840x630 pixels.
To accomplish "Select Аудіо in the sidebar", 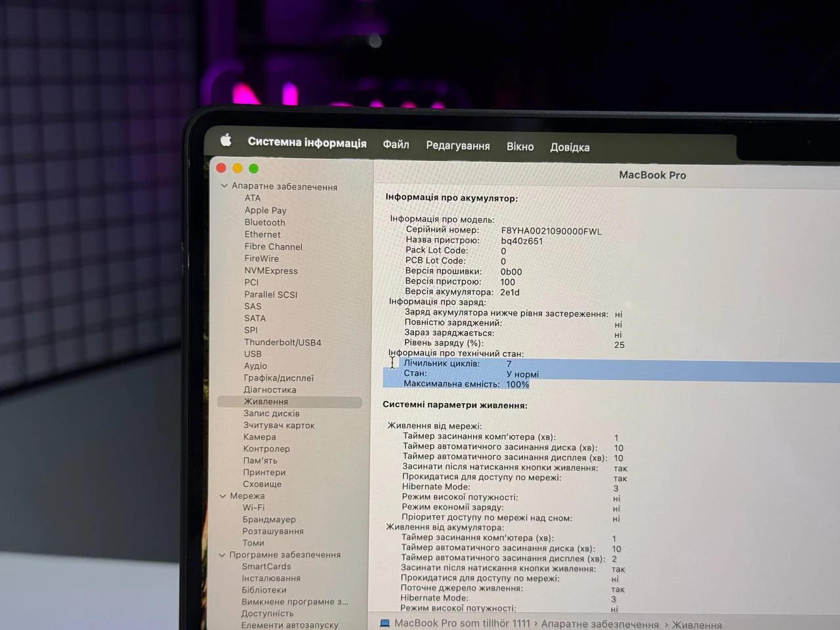I will tap(255, 366).
